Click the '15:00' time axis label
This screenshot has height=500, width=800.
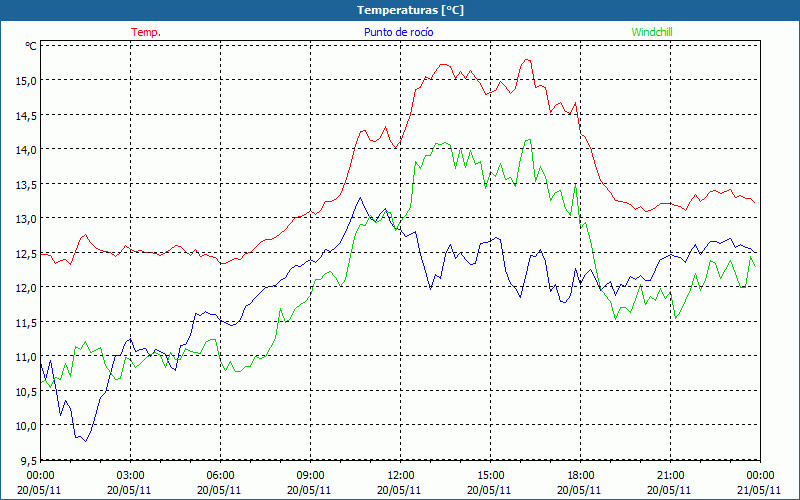tap(491, 476)
